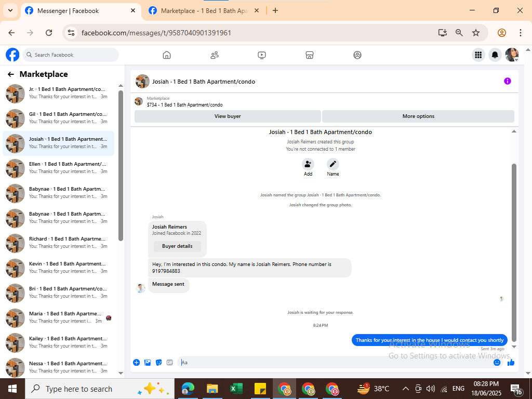Click the install app icon in address bar
This screenshot has width=532, height=399.
click(443, 33)
